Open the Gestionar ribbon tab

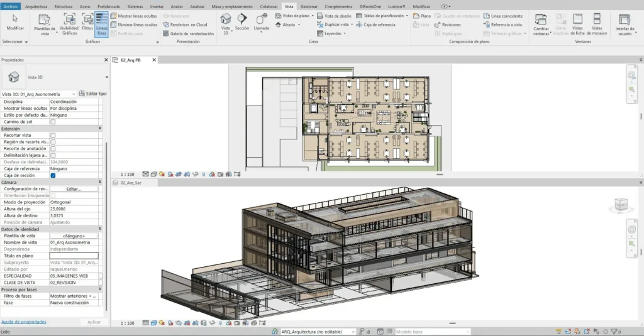click(x=309, y=6)
